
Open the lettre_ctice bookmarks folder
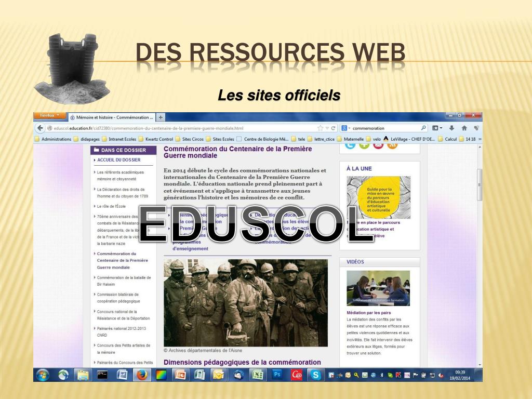coord(321,139)
